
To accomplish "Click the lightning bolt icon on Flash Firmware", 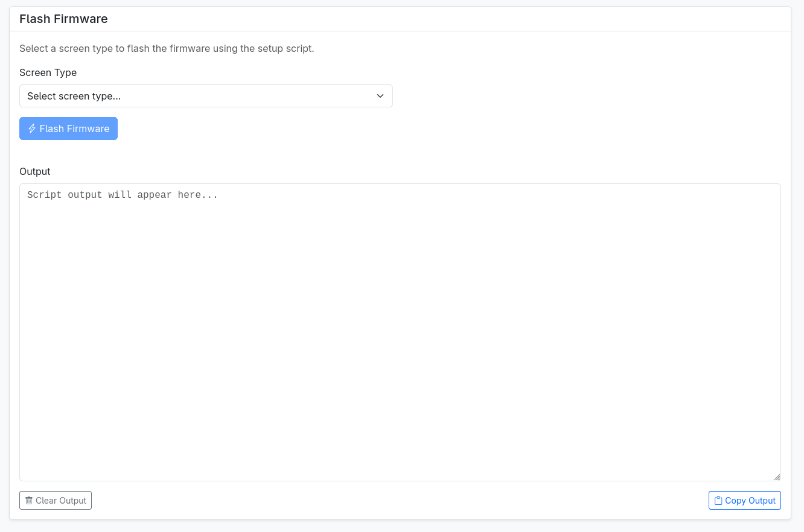I will point(32,128).
